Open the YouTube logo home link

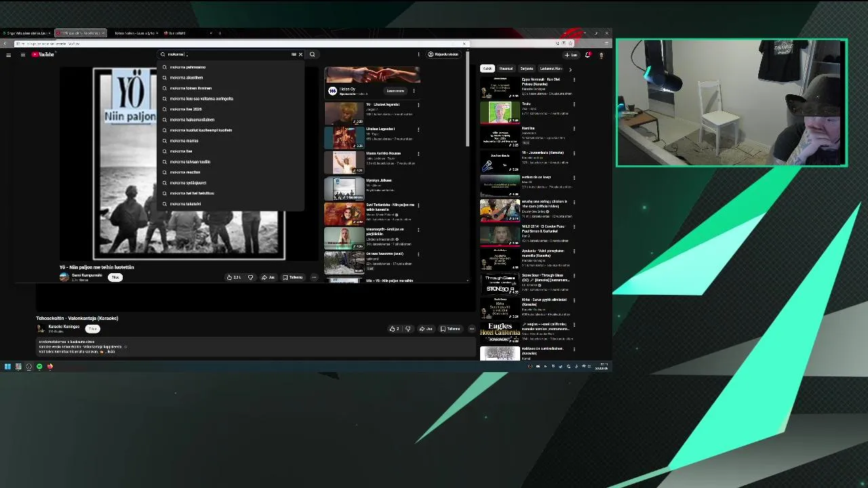click(43, 54)
